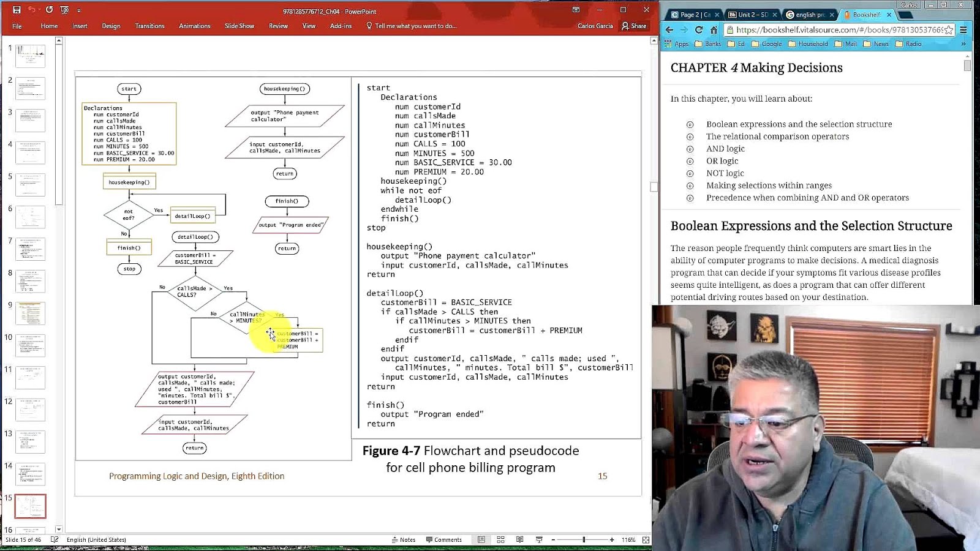Click the Share button
Screen dimensions: 980x551
[x=635, y=26]
